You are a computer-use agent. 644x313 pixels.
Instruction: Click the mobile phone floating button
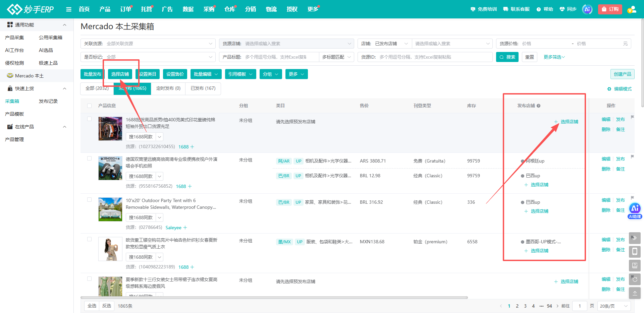635,252
